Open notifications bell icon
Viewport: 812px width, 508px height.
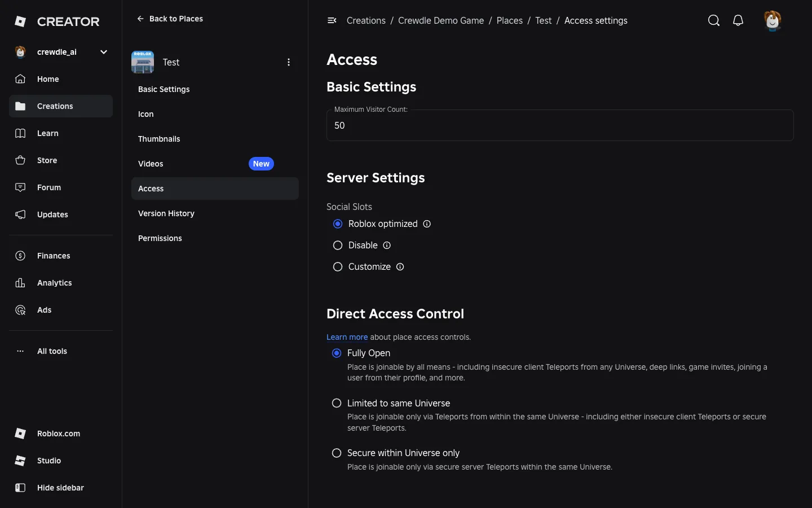click(738, 21)
